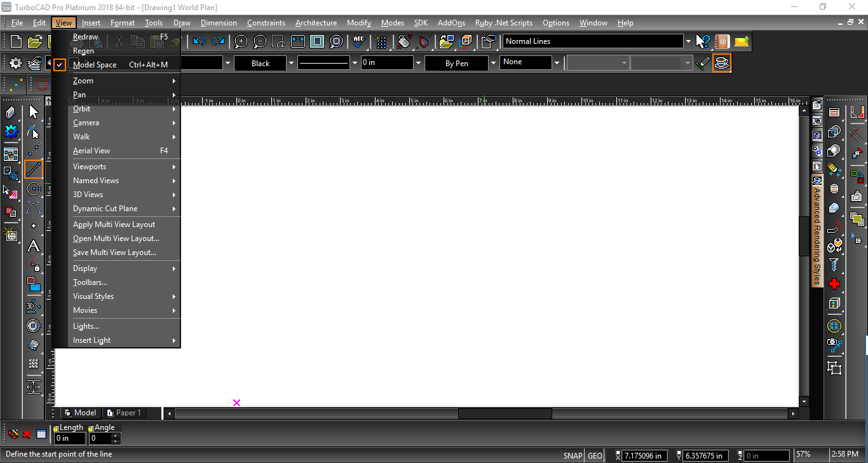
Task: Open the None brush dropdown arrow
Action: click(557, 63)
